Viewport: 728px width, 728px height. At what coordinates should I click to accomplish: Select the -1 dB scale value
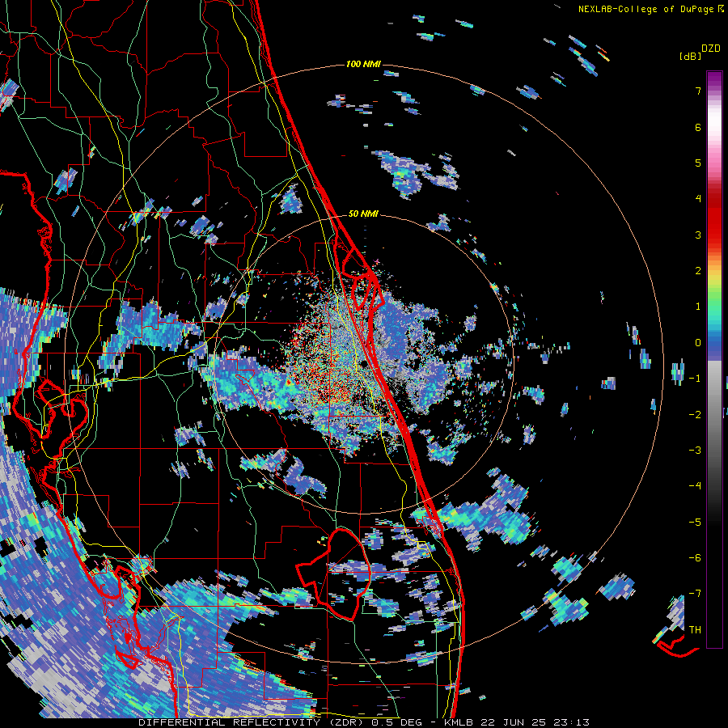point(695,379)
